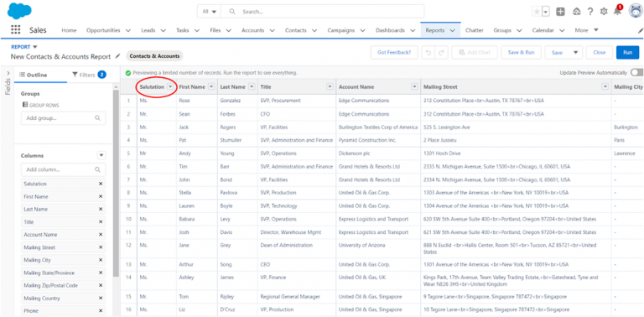The image size is (644, 317).
Task: Select cell 'Burlington Textiles Corp of America'
Action: [x=378, y=127]
